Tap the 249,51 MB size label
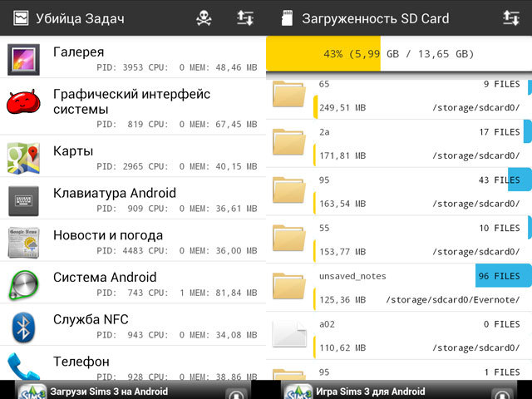The width and height of the screenshot is (532, 399). coord(342,108)
